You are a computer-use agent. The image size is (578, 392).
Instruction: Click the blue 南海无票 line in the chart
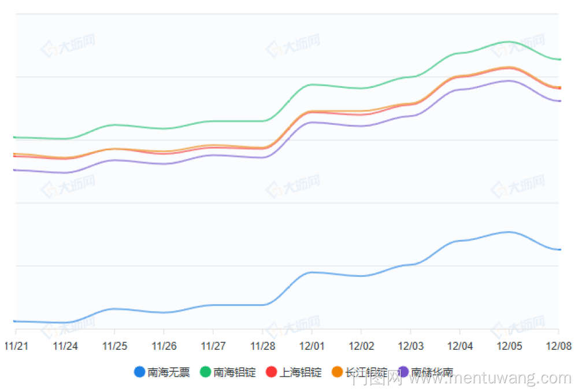pyautogui.click(x=361, y=276)
